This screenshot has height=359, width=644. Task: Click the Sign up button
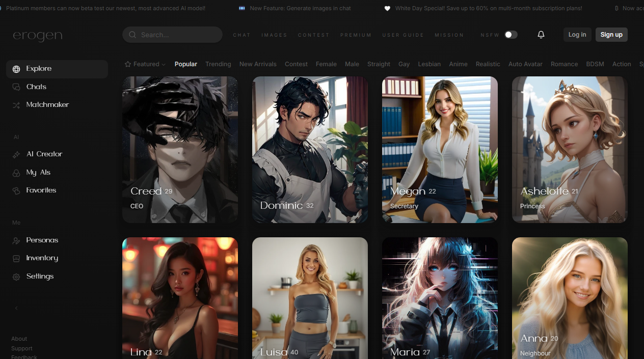point(611,34)
